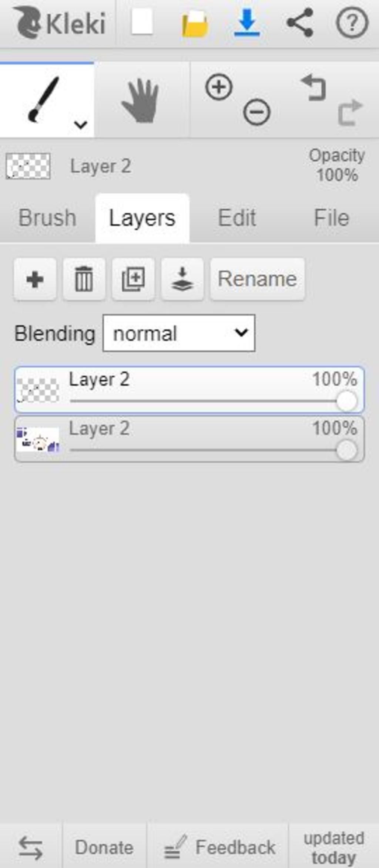
Task: Click the zoom out icon
Action: pos(256,112)
